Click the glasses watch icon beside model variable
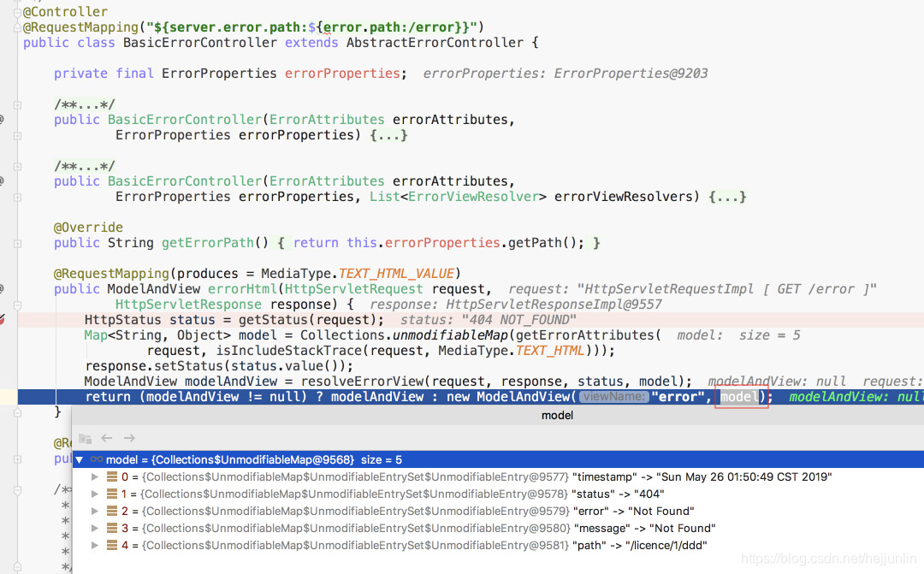 [97, 459]
